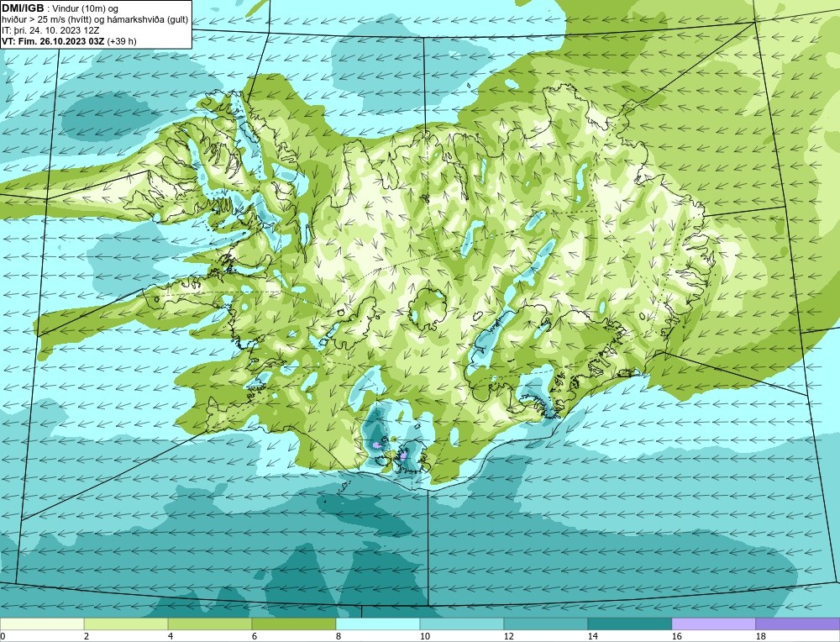Click the legend label '2'
This screenshot has width=840, height=642.
click(x=87, y=636)
